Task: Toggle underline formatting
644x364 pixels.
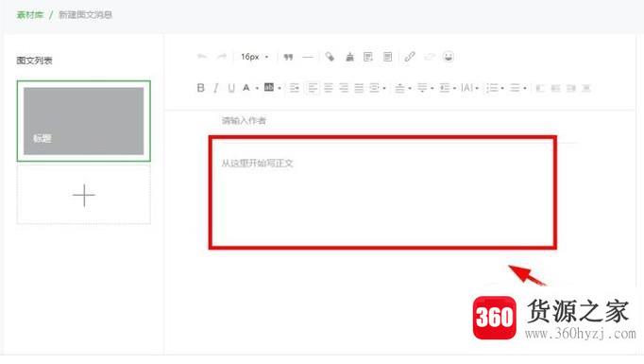Action: 231,88
